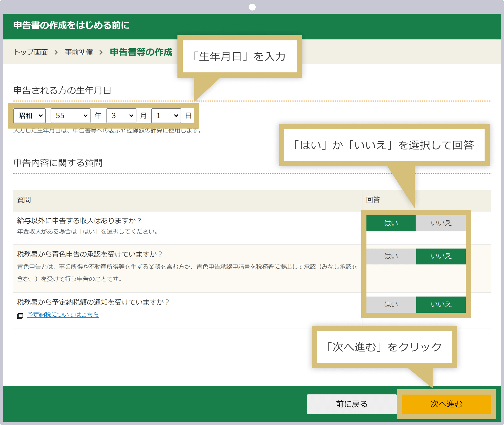Go to 事前準備 in the breadcrumb
The width and height of the screenshot is (504, 425).
click(x=79, y=52)
